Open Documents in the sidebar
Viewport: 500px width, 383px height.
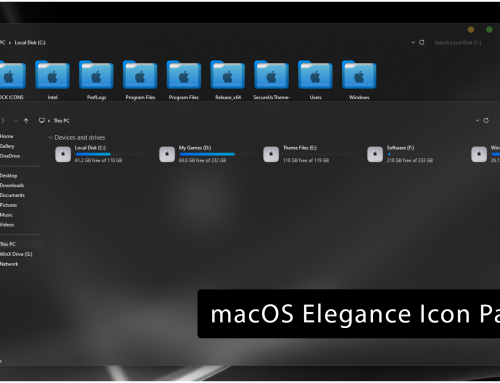[12, 195]
